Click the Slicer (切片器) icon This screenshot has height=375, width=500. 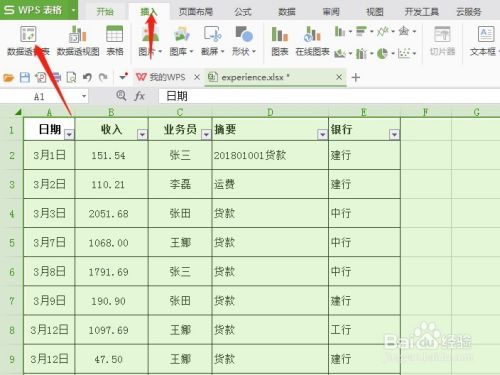pos(442,34)
